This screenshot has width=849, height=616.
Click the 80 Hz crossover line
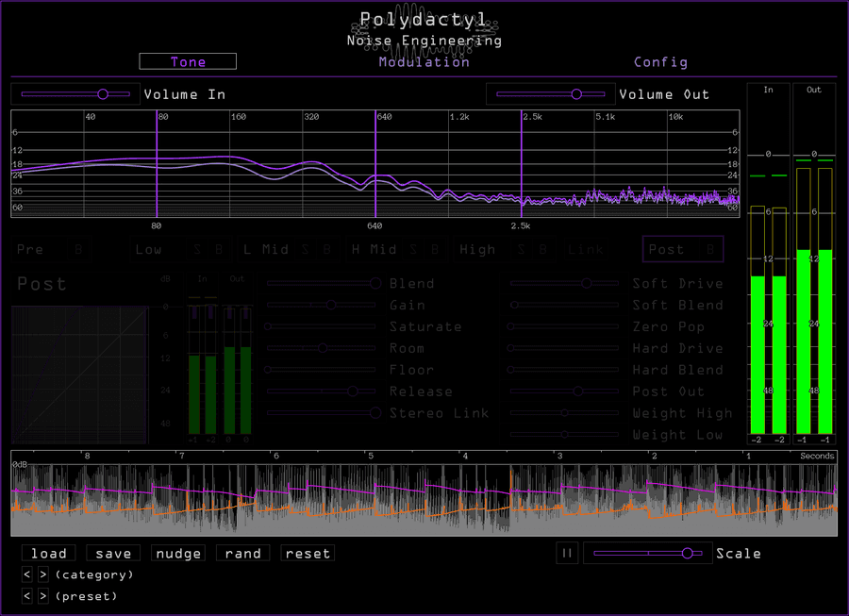pos(157,163)
